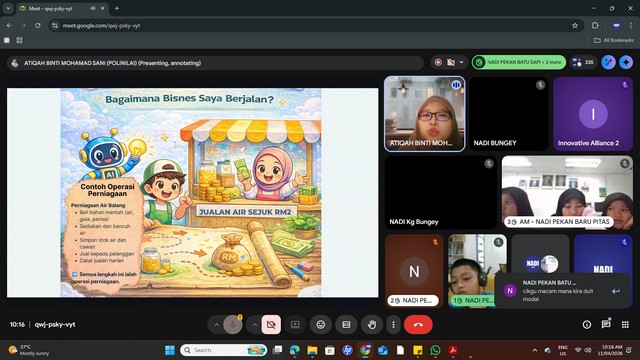Open More options three-dot menu in call bar

click(393, 325)
